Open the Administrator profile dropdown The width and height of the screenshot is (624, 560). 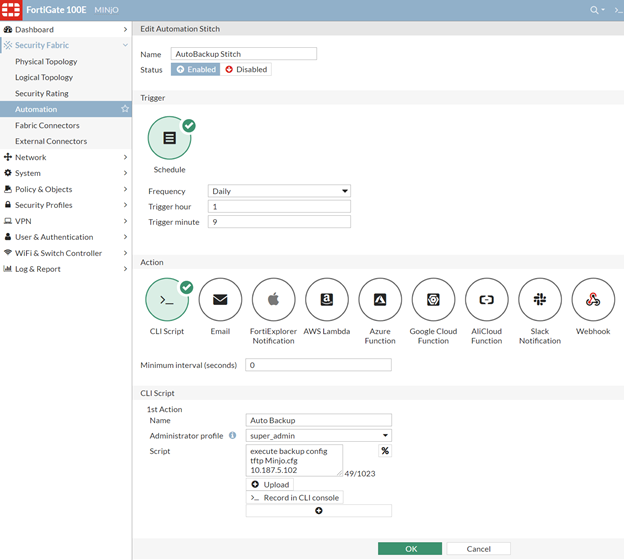[x=318, y=436]
